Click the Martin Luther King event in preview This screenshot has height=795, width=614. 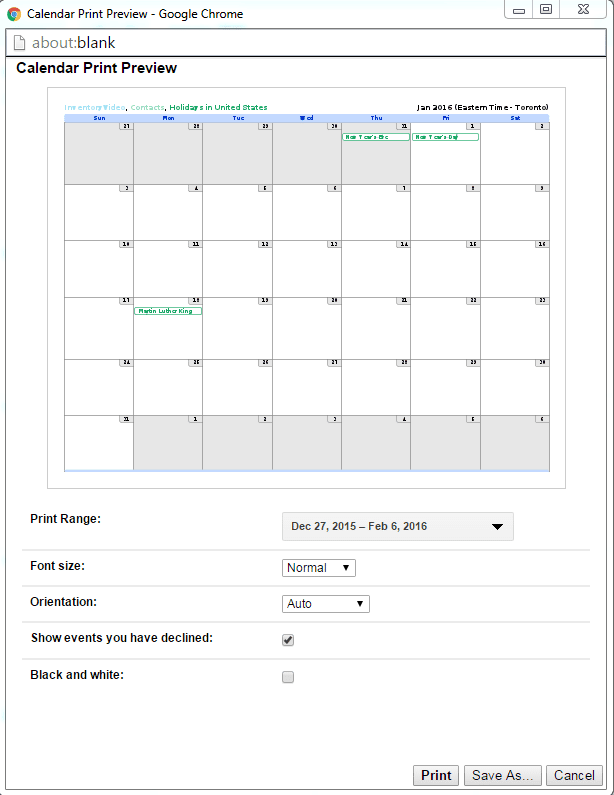(x=168, y=311)
